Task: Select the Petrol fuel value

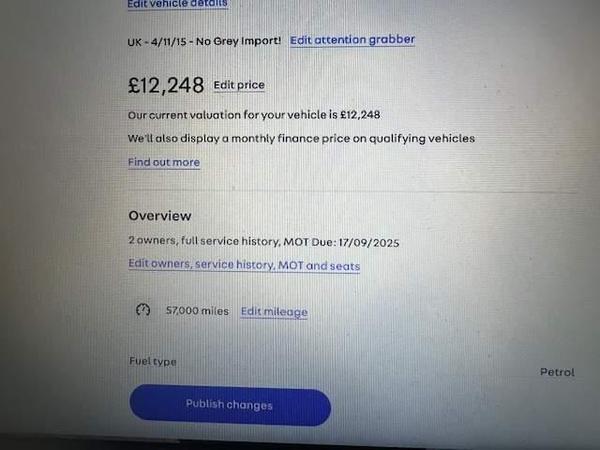Action: 557,372
